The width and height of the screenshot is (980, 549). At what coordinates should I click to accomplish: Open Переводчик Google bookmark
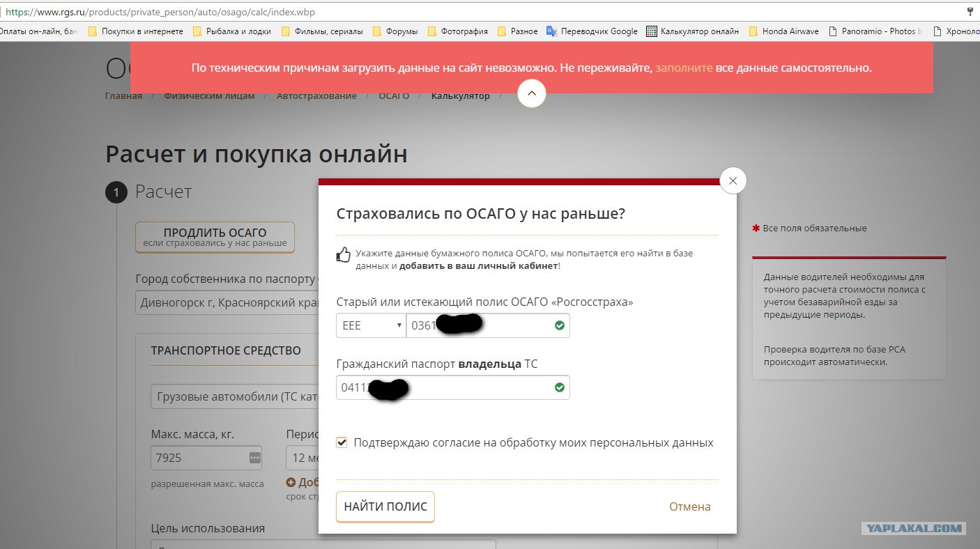click(592, 31)
